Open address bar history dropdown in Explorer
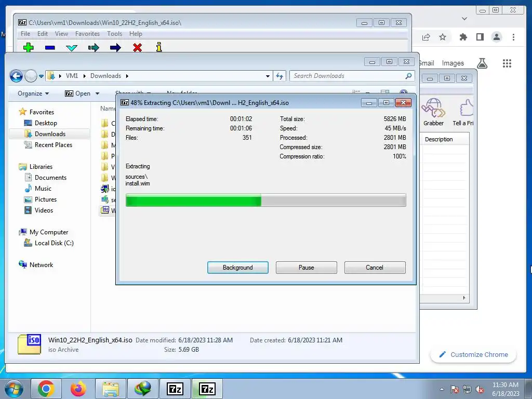 (x=268, y=76)
